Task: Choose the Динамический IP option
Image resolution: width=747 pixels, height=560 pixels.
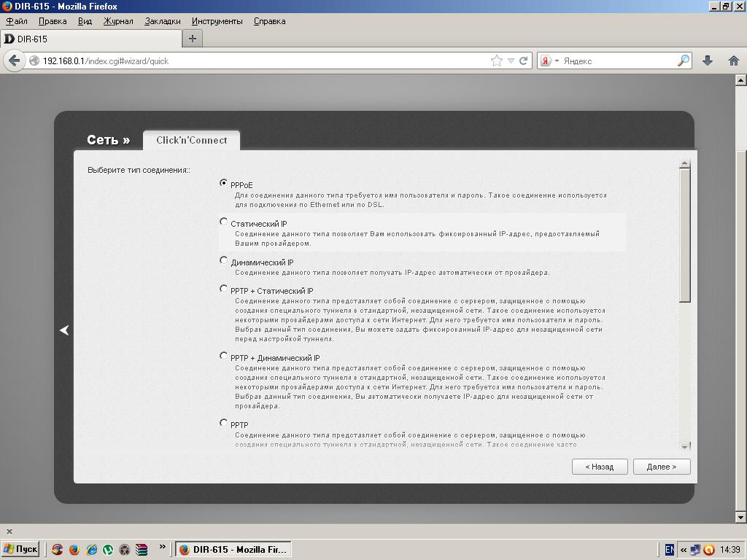Action: [223, 260]
